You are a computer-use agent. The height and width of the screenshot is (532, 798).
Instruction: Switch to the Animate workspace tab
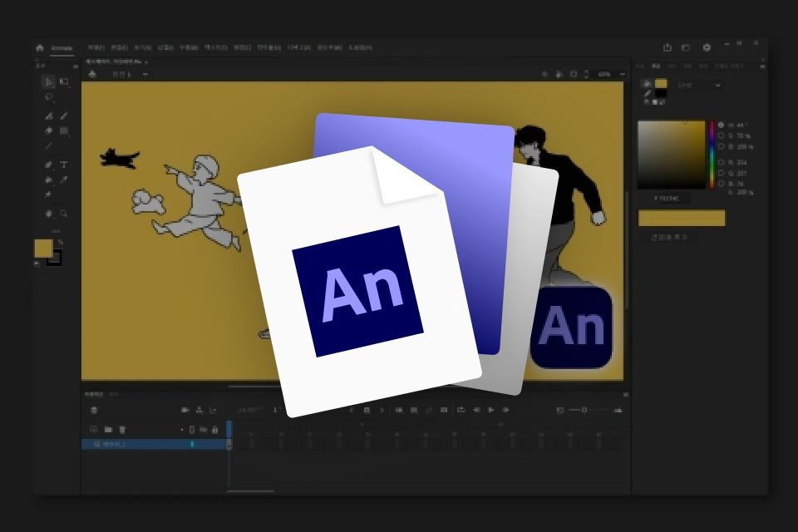click(x=62, y=48)
